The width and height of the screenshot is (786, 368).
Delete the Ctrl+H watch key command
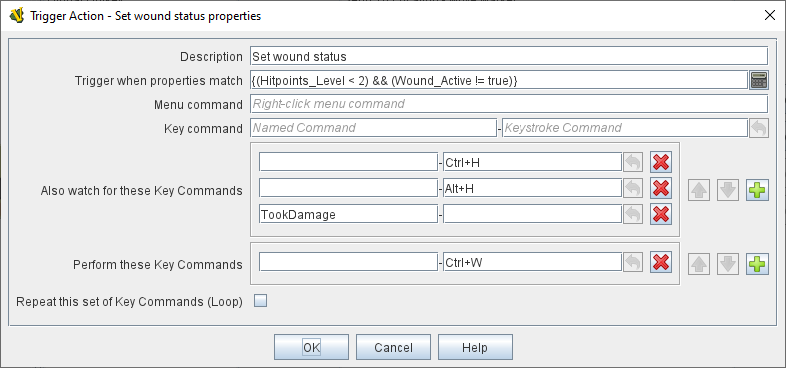click(x=661, y=162)
